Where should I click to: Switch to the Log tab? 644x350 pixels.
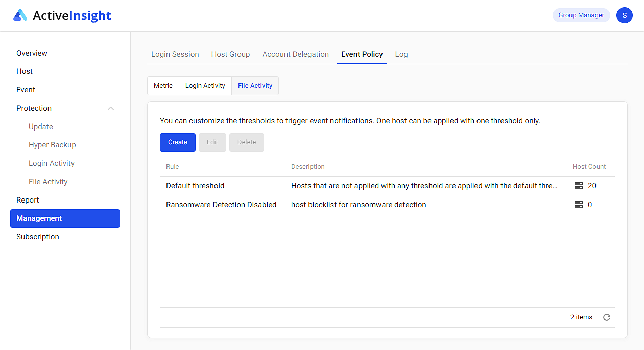pos(401,54)
